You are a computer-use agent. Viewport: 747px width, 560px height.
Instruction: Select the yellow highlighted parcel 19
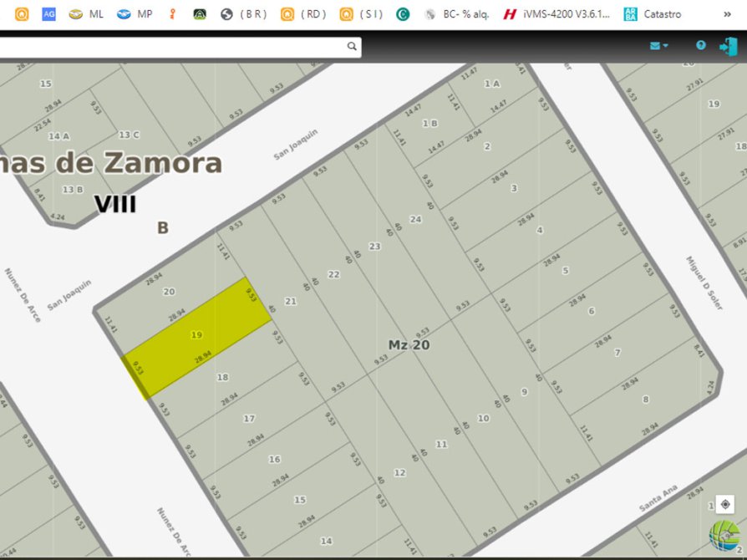tap(196, 335)
